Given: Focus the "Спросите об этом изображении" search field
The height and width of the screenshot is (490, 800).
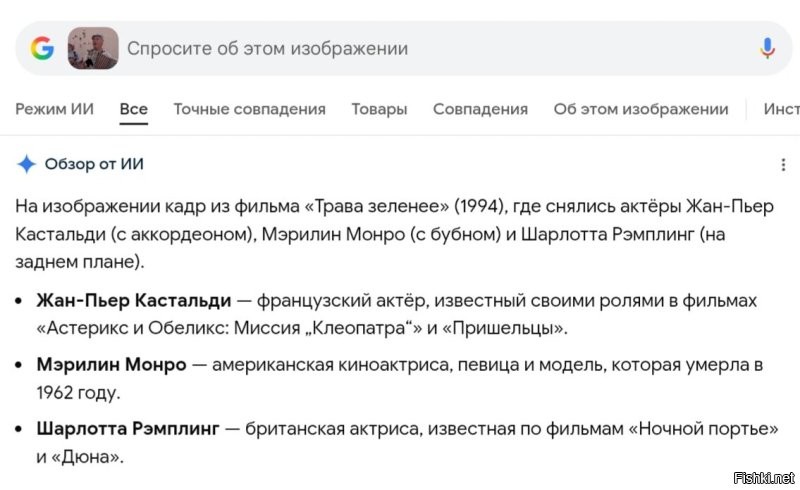Looking at the screenshot, I should coord(400,48).
